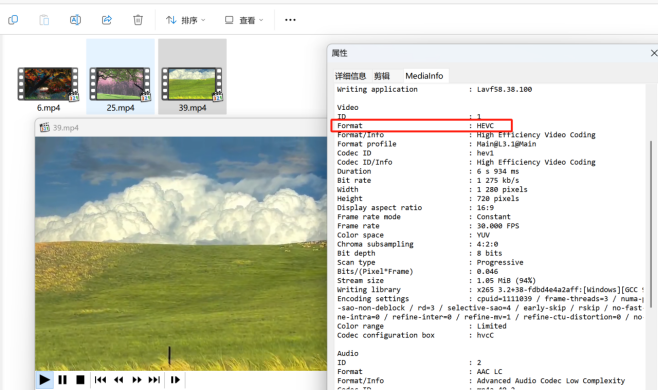Close the 属性 properties dialog
Viewport: 658px width, 391px height.
coord(653,53)
